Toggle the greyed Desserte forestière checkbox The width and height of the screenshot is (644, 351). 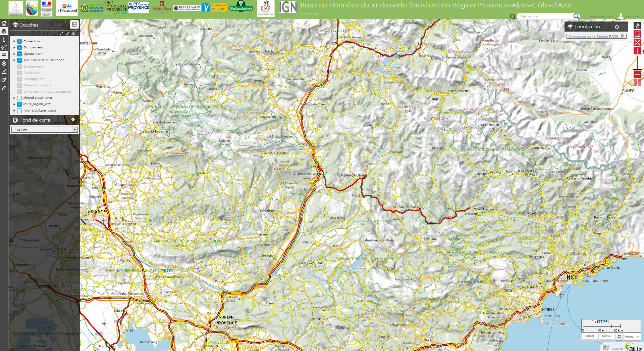pyautogui.click(x=19, y=85)
